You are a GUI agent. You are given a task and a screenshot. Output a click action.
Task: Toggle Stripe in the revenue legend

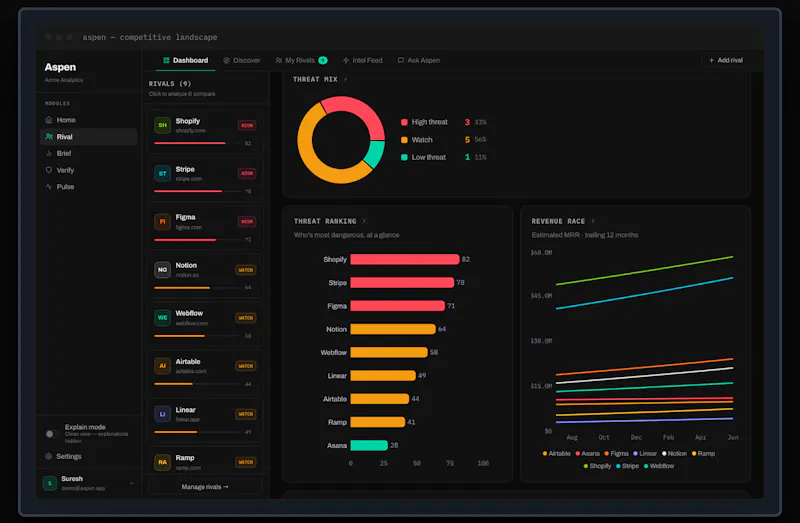(x=628, y=466)
